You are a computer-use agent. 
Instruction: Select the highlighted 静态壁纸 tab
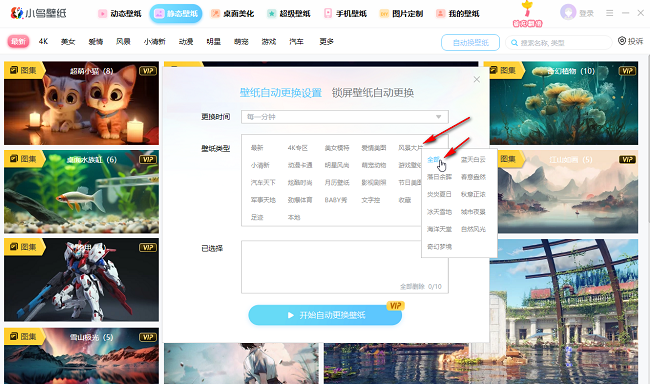pyautogui.click(x=176, y=14)
